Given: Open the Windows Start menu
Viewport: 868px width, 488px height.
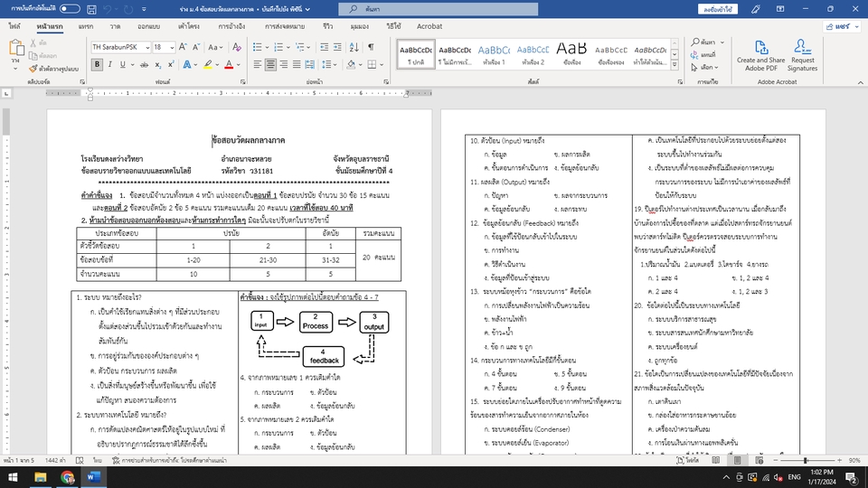Looking at the screenshot, I should click(13, 477).
